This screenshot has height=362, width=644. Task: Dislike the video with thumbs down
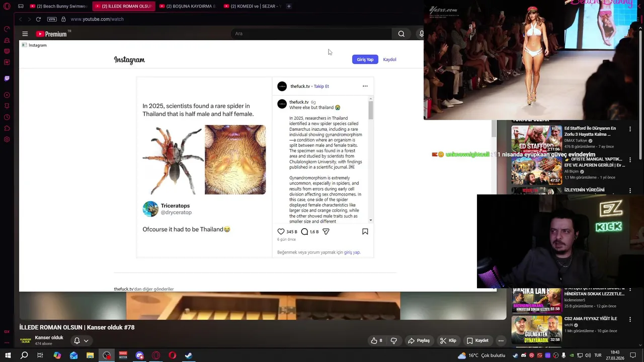pos(394,340)
